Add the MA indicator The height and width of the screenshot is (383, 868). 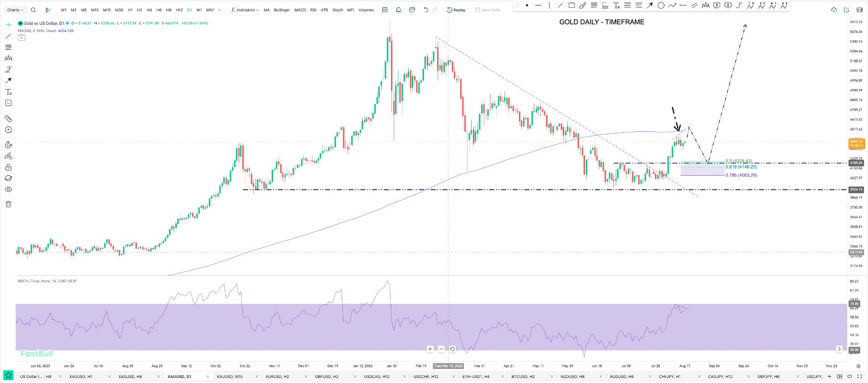[x=267, y=10]
